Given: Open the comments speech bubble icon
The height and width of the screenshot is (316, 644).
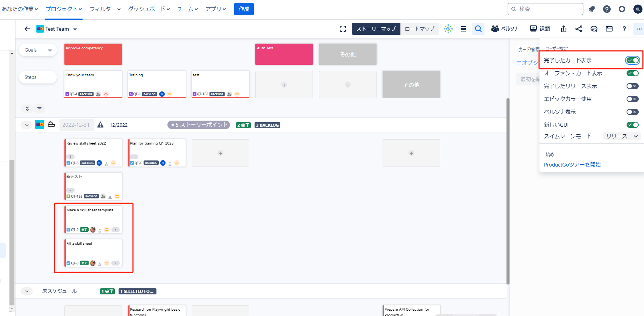Looking at the screenshot, I should [x=594, y=29].
